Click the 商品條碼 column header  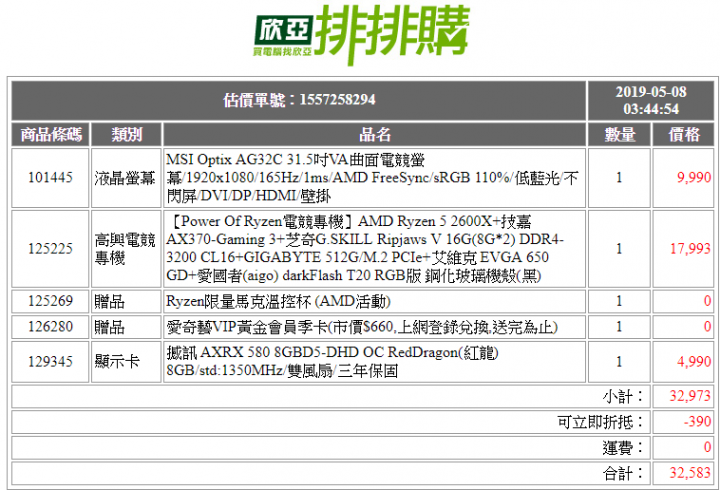(x=51, y=135)
